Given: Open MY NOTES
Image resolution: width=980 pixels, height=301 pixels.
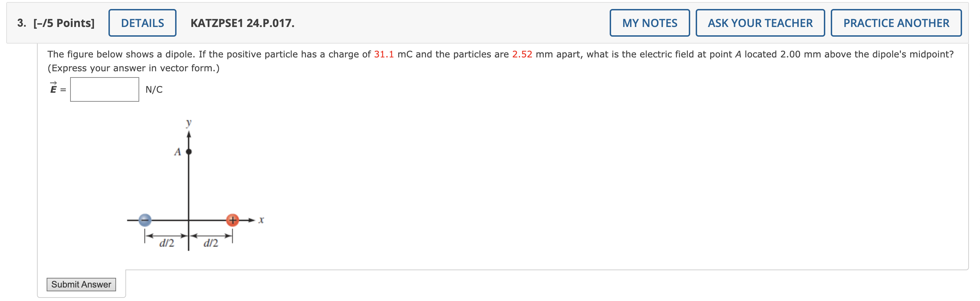Looking at the screenshot, I should [x=650, y=23].
